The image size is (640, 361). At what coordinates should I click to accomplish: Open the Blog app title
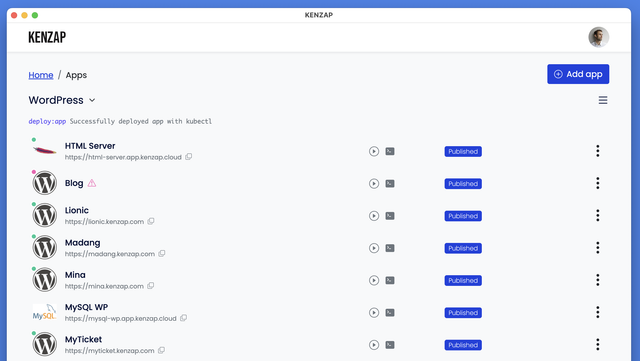pos(74,183)
